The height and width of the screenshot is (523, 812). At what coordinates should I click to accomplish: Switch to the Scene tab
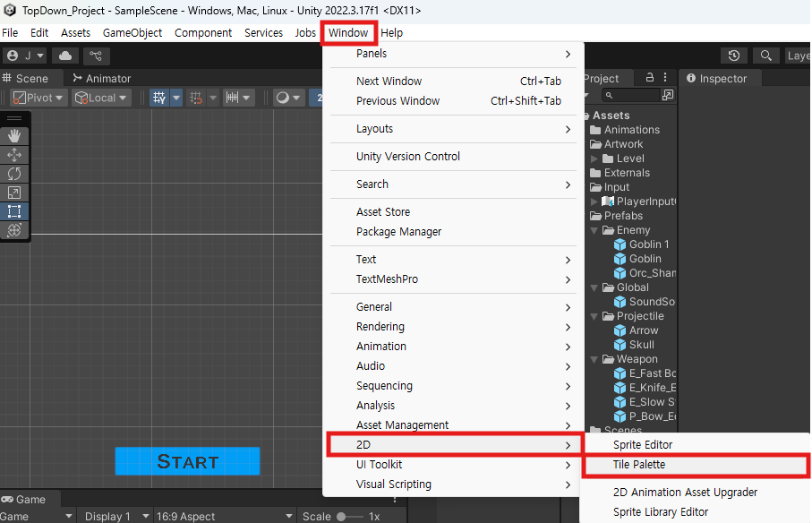25,78
